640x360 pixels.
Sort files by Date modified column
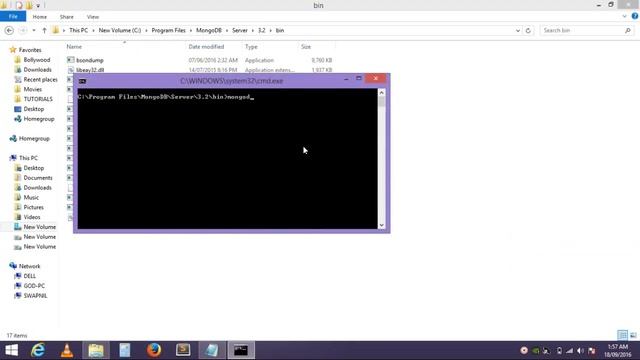(206, 47)
